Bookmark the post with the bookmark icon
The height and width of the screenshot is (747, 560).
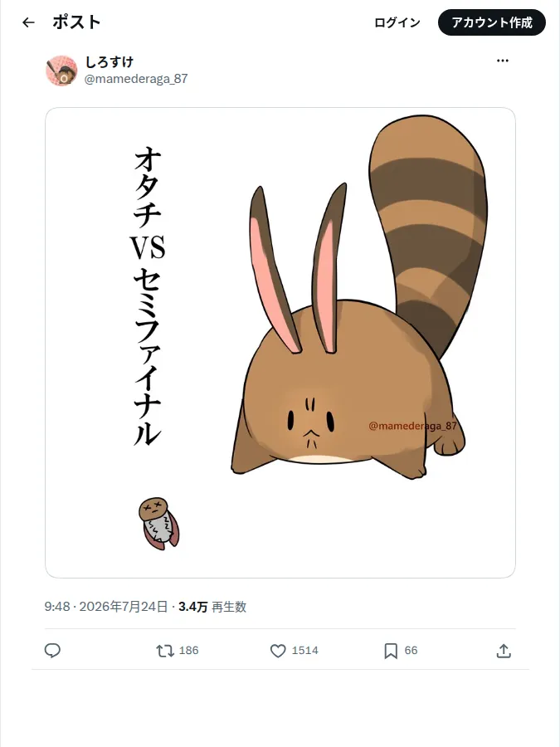[x=391, y=650]
